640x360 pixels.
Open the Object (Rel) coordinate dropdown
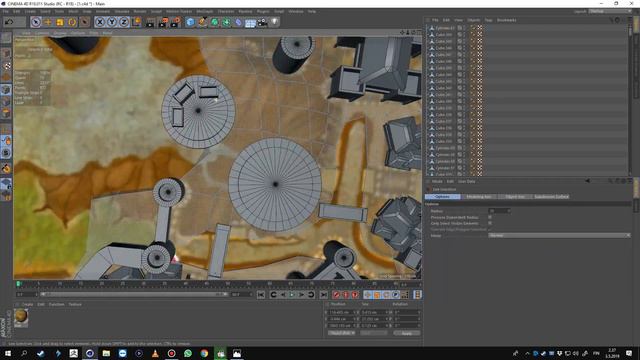point(341,333)
